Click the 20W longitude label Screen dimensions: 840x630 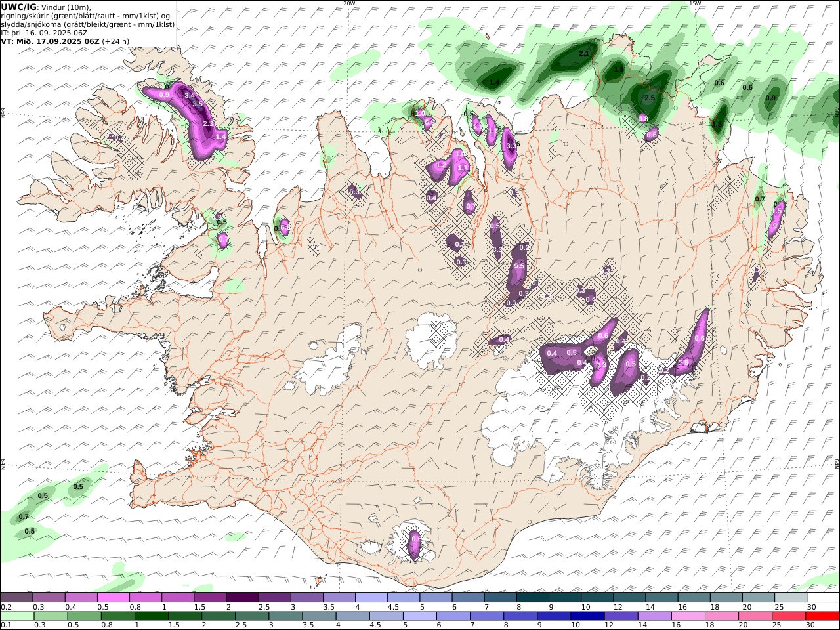point(349,3)
